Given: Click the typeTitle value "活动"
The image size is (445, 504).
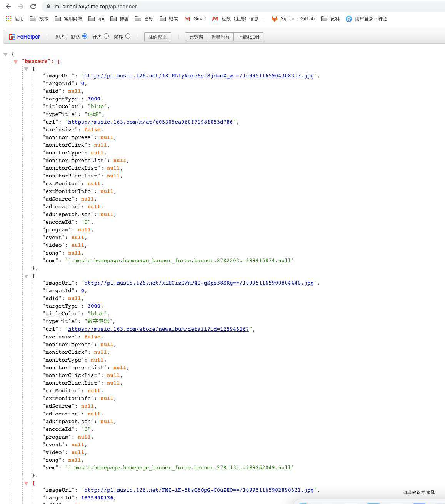Looking at the screenshot, I should [92, 114].
